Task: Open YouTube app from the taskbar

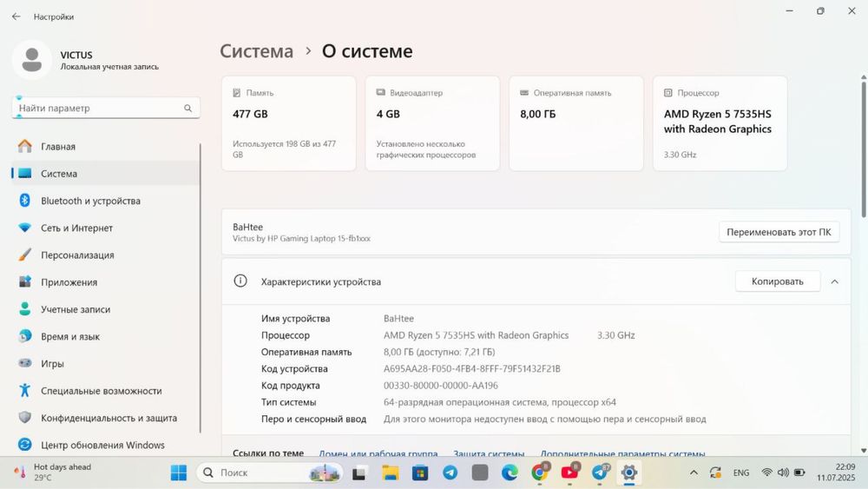Action: pos(569,473)
